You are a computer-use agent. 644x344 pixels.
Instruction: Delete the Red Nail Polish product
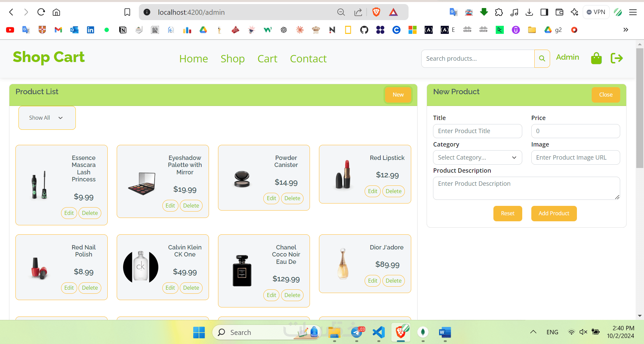point(90,288)
